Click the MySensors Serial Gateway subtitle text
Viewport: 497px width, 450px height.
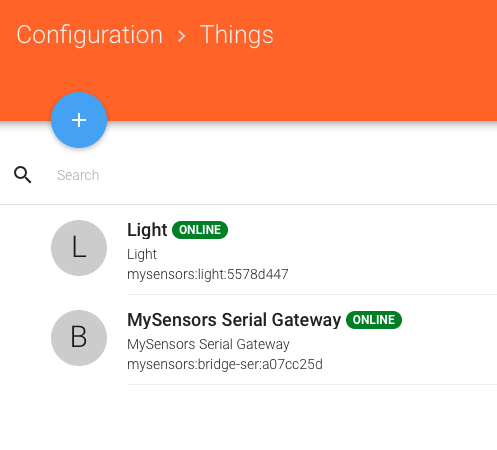click(208, 344)
